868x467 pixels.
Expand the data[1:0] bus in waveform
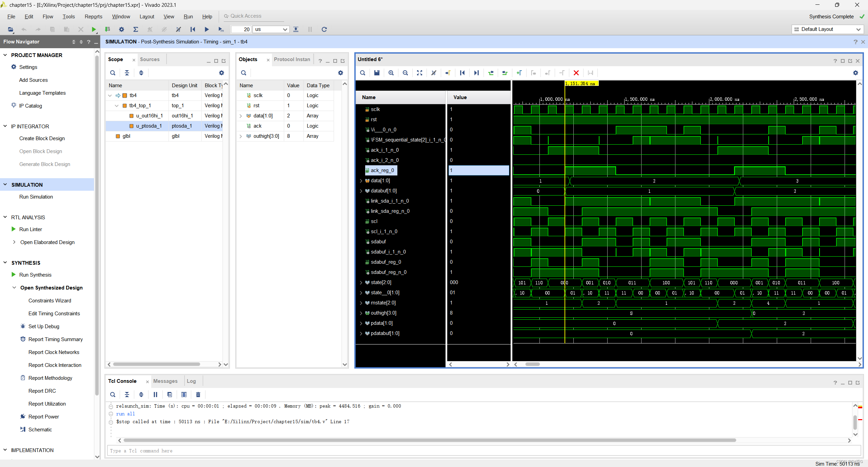361,181
